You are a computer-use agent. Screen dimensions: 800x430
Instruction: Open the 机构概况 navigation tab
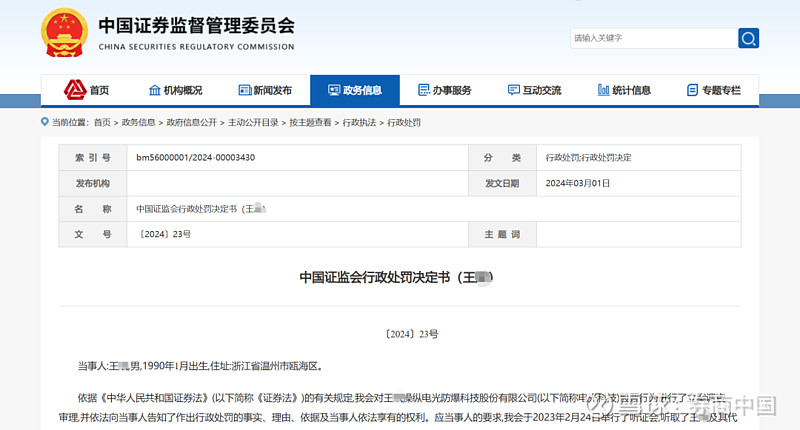176,90
